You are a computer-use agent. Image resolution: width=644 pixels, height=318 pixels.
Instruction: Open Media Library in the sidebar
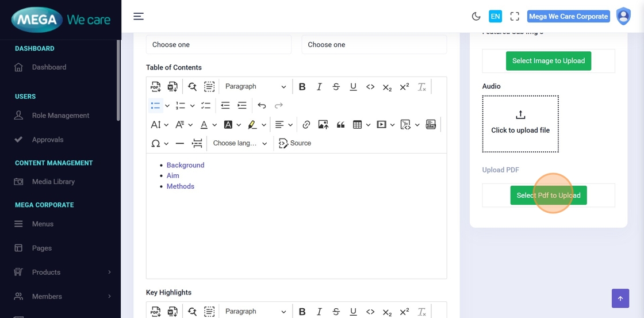(53, 182)
